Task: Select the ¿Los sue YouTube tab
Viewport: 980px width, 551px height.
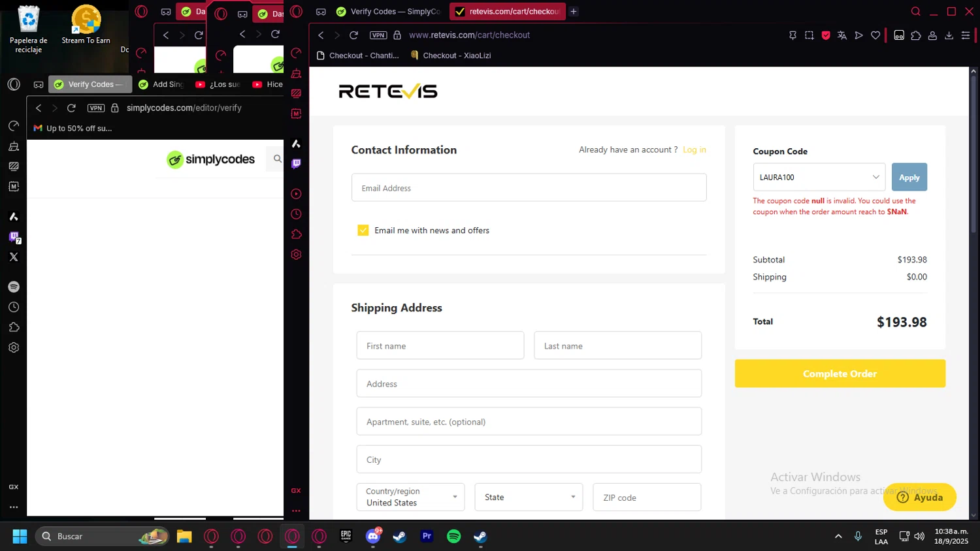Action: click(218, 84)
